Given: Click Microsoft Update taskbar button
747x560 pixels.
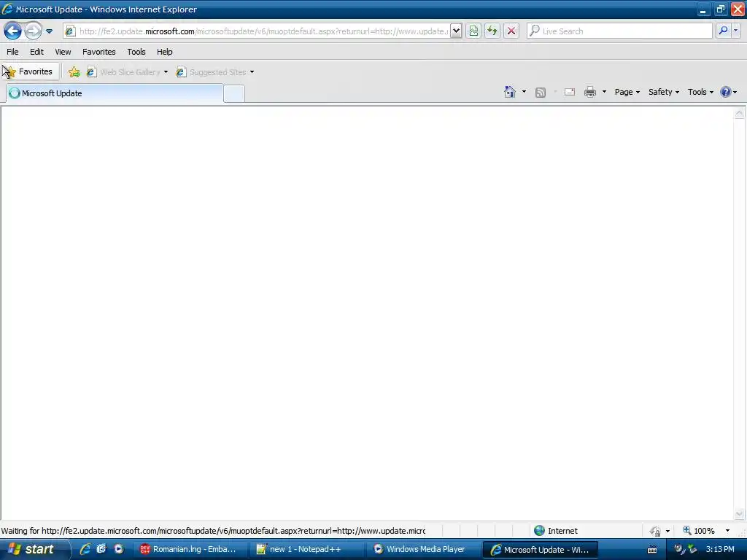Looking at the screenshot, I should coord(541,550).
